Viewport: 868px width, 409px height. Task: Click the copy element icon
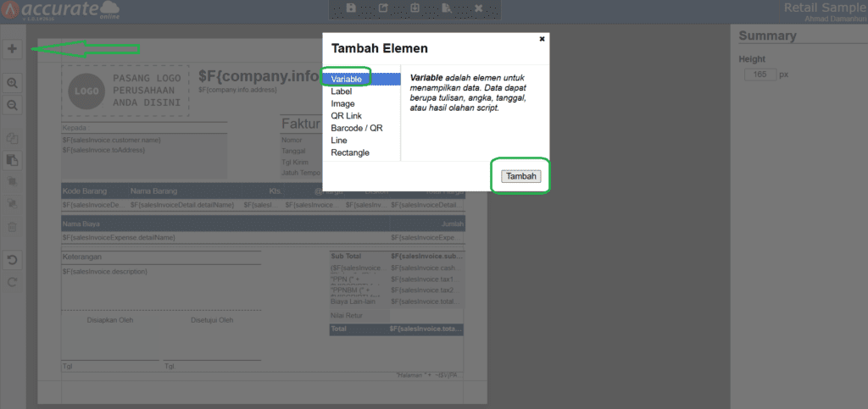[12, 139]
